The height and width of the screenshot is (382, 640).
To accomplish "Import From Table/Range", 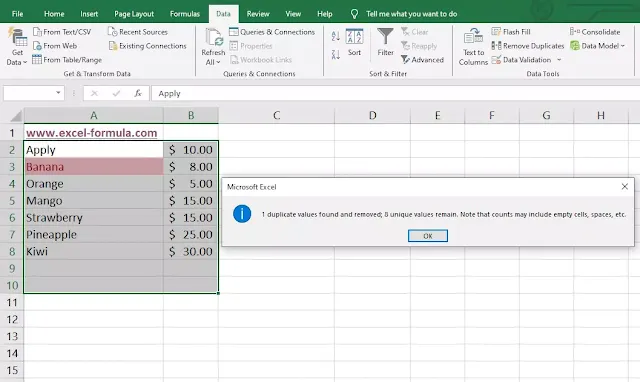I will 67,60.
